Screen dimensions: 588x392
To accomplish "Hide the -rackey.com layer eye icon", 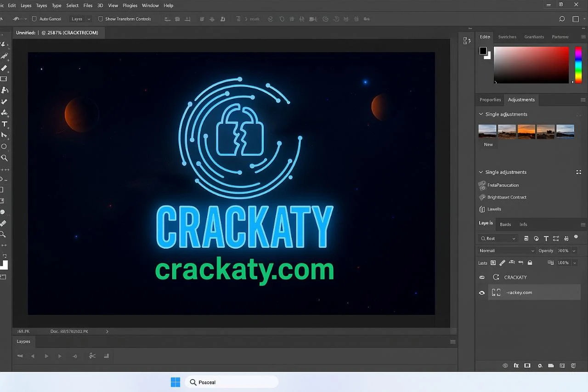I will [482, 293].
